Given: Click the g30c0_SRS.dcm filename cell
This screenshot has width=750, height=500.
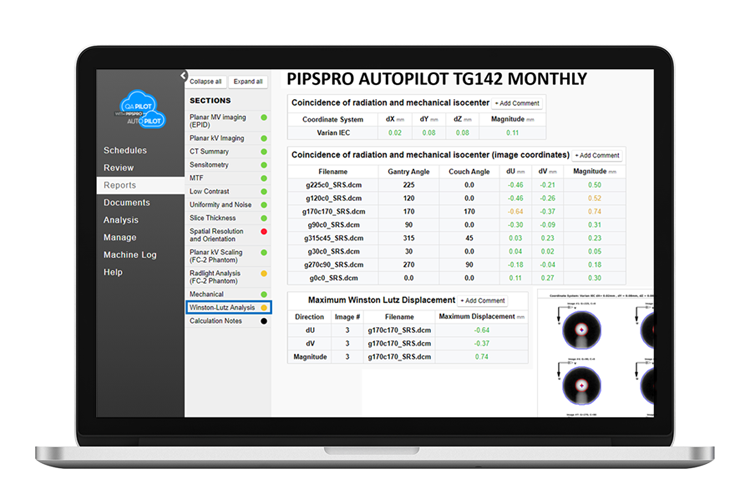Looking at the screenshot, I should click(x=333, y=252).
